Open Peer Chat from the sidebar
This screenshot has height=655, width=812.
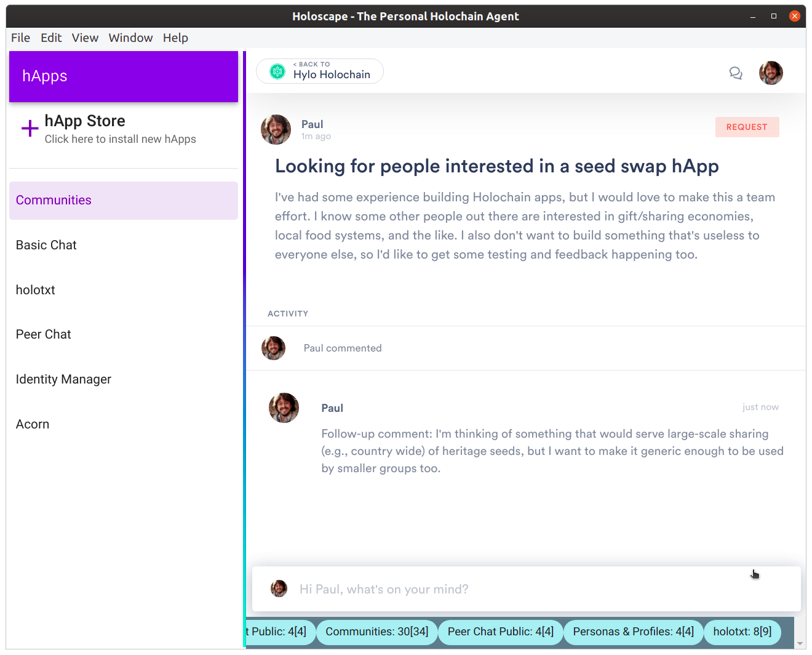(x=124, y=334)
